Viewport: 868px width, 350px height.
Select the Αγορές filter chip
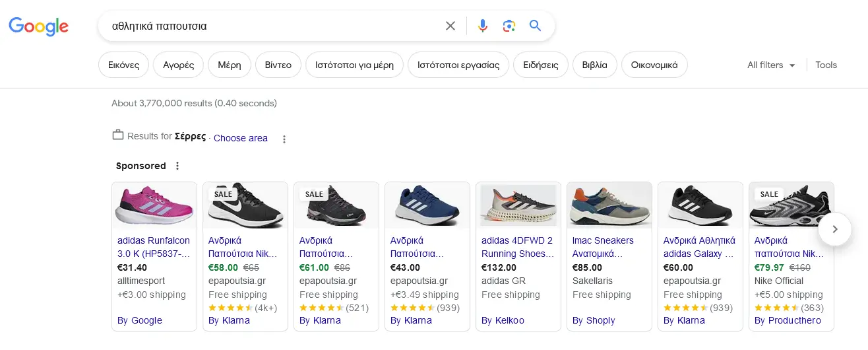click(178, 65)
